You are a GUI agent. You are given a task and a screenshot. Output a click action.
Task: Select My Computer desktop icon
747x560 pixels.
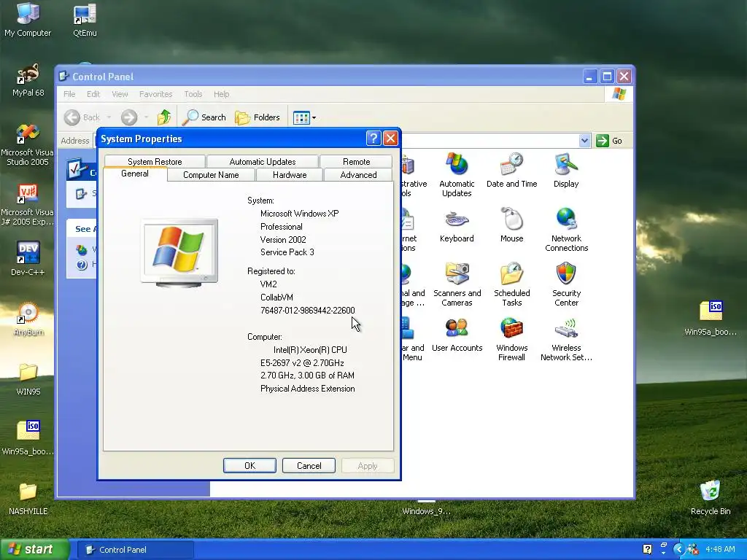click(x=28, y=20)
